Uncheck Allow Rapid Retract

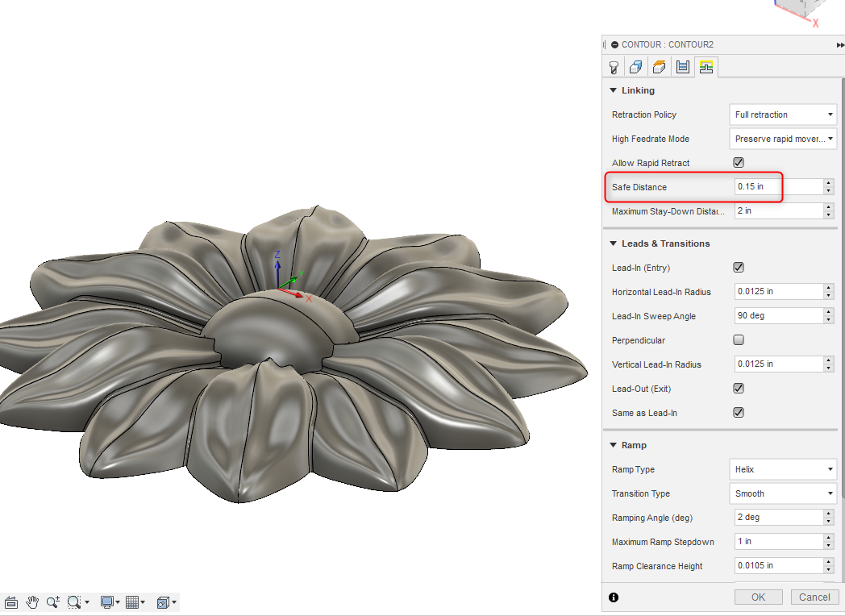(738, 162)
